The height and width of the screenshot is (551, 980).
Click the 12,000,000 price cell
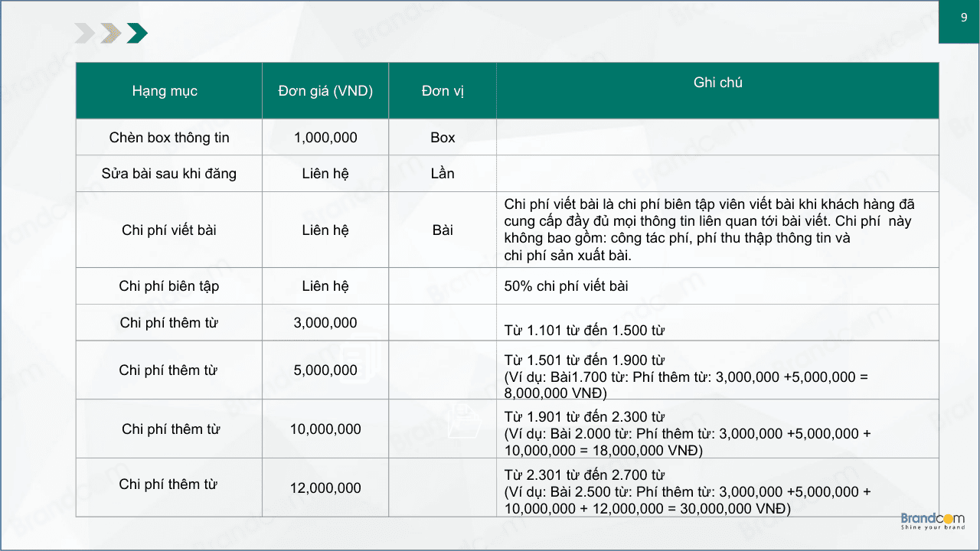point(325,488)
